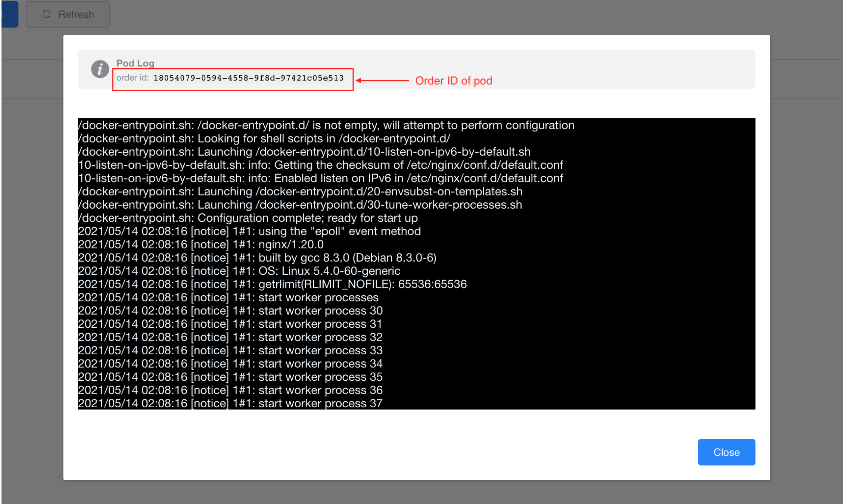The width and height of the screenshot is (843, 504).
Task: Click log line 'start worker process 32'
Action: 230,337
